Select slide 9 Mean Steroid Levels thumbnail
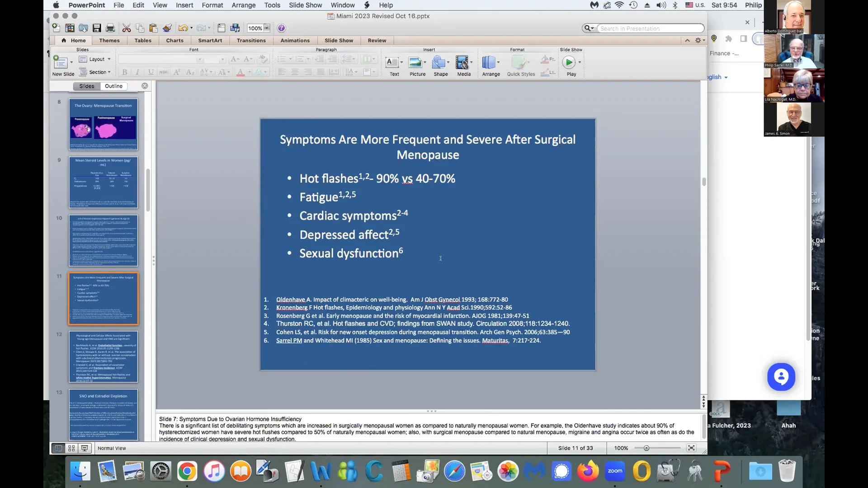This screenshot has height=488, width=868. click(x=103, y=182)
